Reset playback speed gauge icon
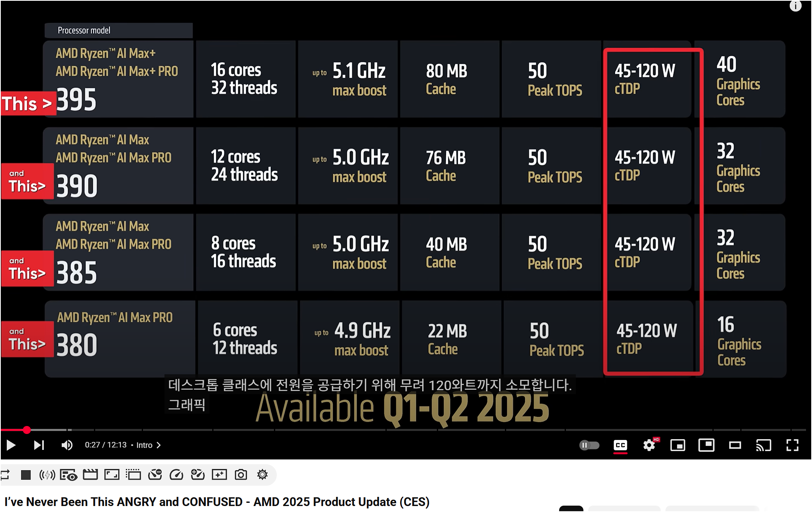Screen dimensions: 812x512 click(176, 475)
